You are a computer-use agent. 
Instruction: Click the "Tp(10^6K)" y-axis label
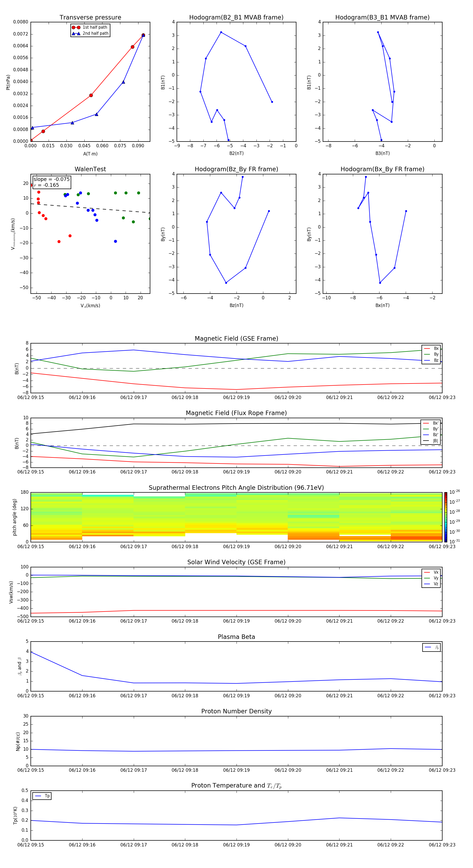[15, 815]
